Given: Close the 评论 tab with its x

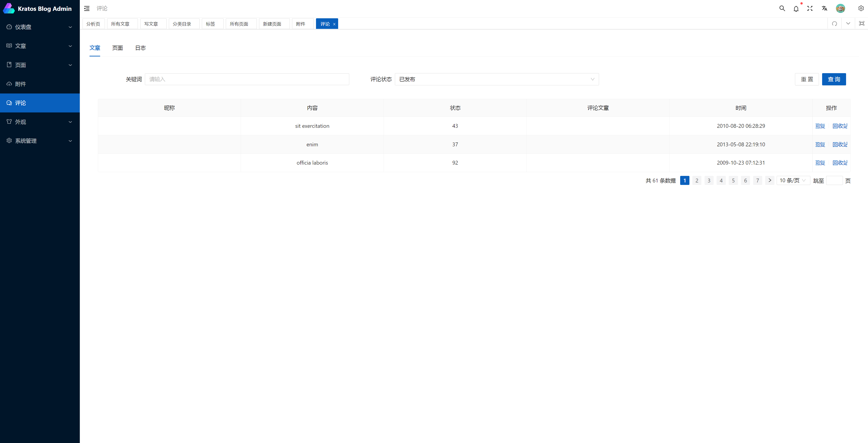Looking at the screenshot, I should click(334, 24).
